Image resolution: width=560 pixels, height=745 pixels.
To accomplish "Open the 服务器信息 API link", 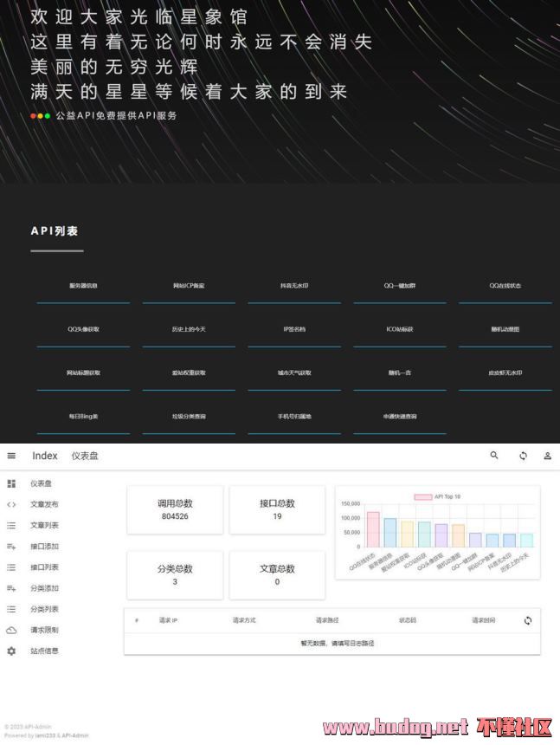I will (83, 286).
